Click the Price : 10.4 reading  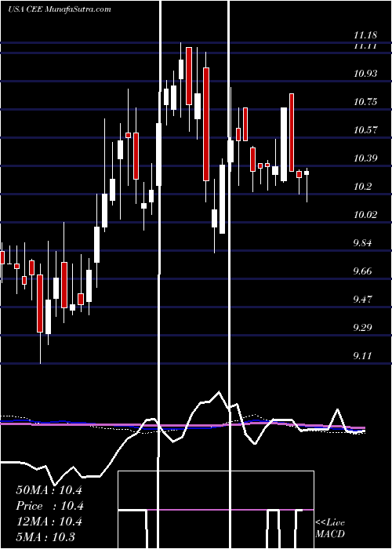pyautogui.click(x=49, y=506)
